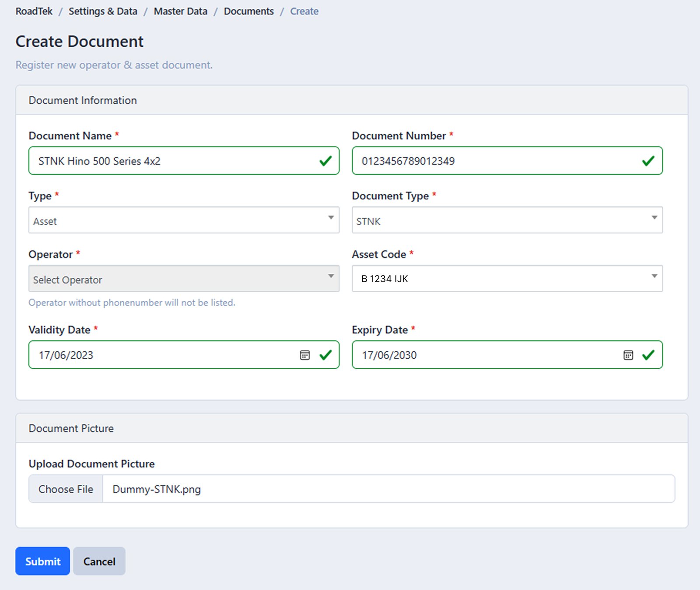The width and height of the screenshot is (700, 590).
Task: Cancel the document creation
Action: pyautogui.click(x=99, y=561)
